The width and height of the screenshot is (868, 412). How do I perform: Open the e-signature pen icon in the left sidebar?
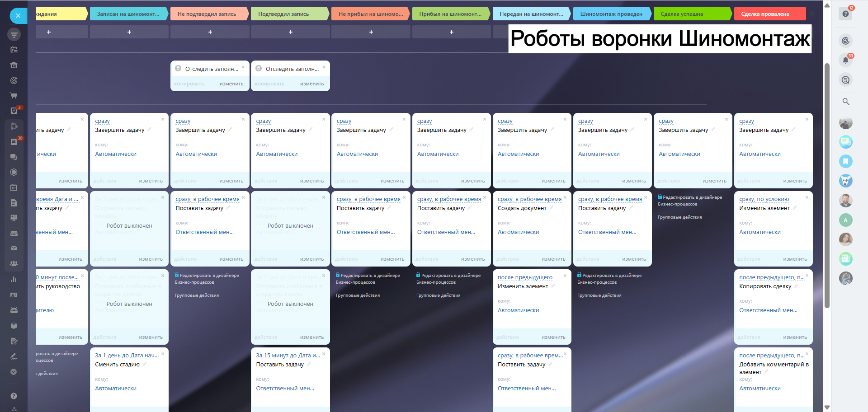pos(14,356)
